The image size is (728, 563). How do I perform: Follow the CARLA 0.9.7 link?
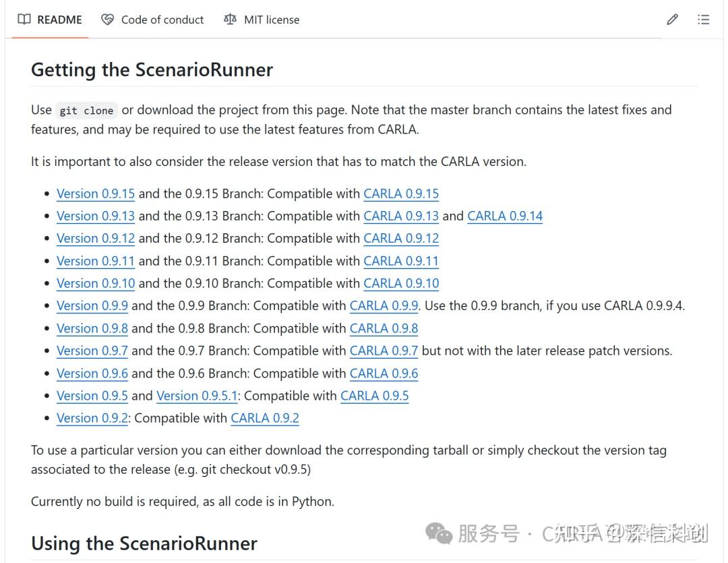point(384,351)
